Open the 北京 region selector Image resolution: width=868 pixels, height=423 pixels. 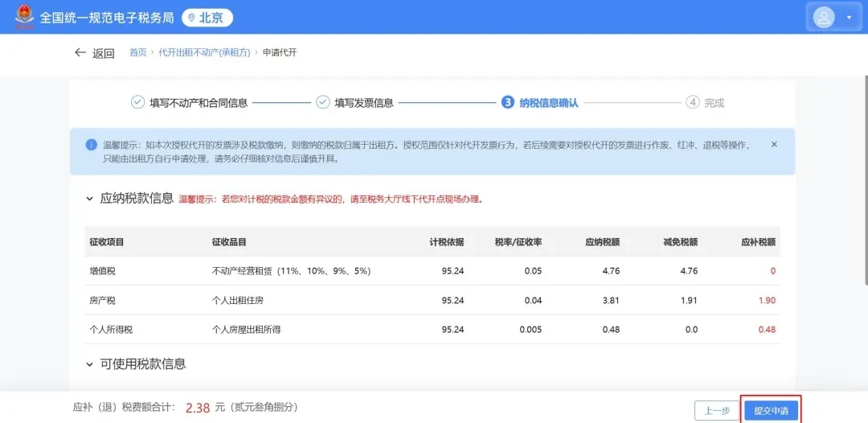207,18
